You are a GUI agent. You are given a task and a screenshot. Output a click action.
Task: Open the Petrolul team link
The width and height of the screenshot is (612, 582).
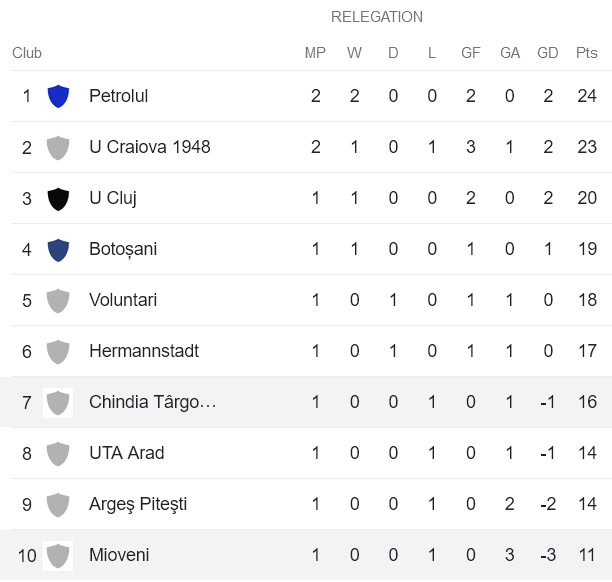[118, 96]
